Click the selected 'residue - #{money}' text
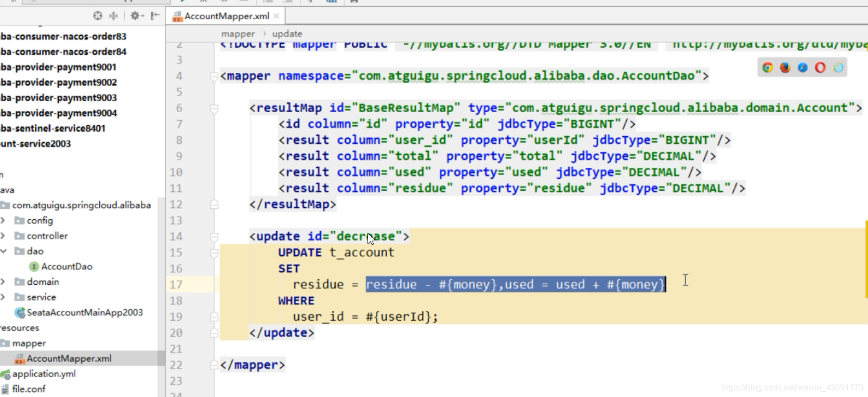The image size is (868, 397). click(x=431, y=285)
